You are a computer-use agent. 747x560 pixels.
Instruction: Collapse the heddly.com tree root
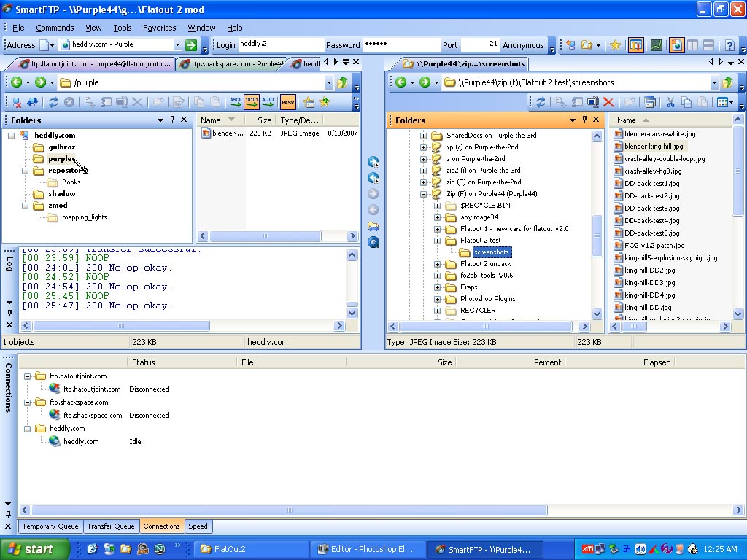click(11, 136)
